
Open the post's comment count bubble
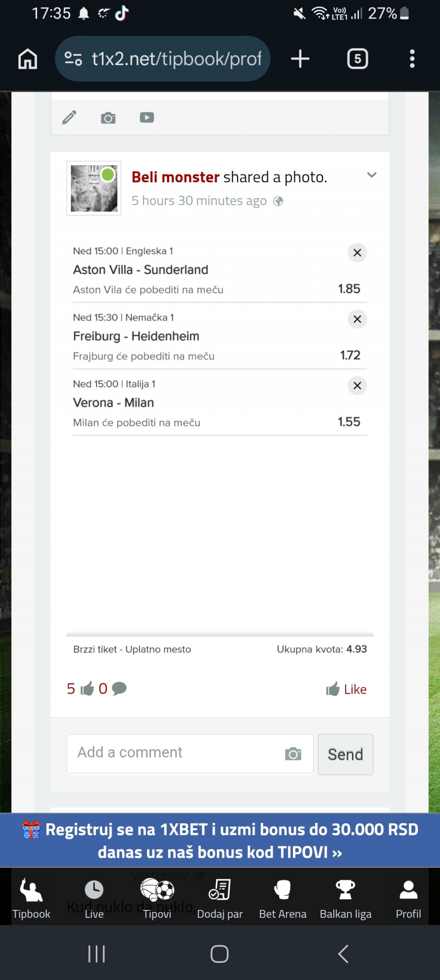click(x=119, y=688)
